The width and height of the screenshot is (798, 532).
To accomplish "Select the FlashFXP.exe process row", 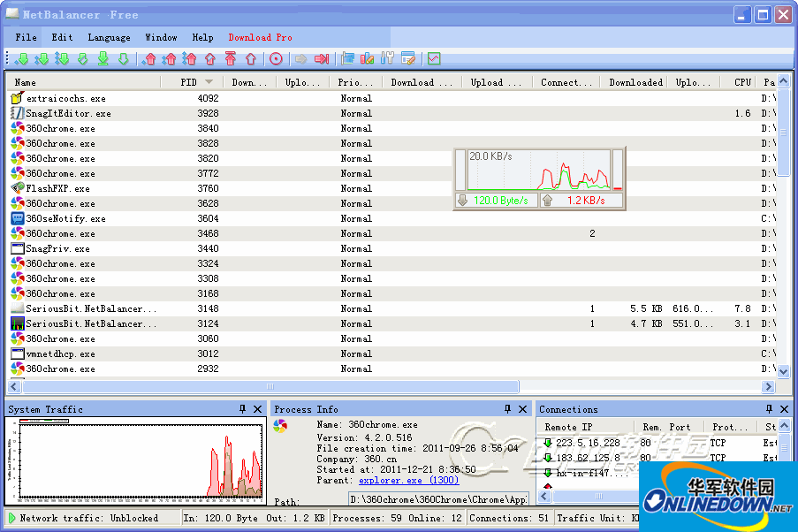I will (391, 188).
